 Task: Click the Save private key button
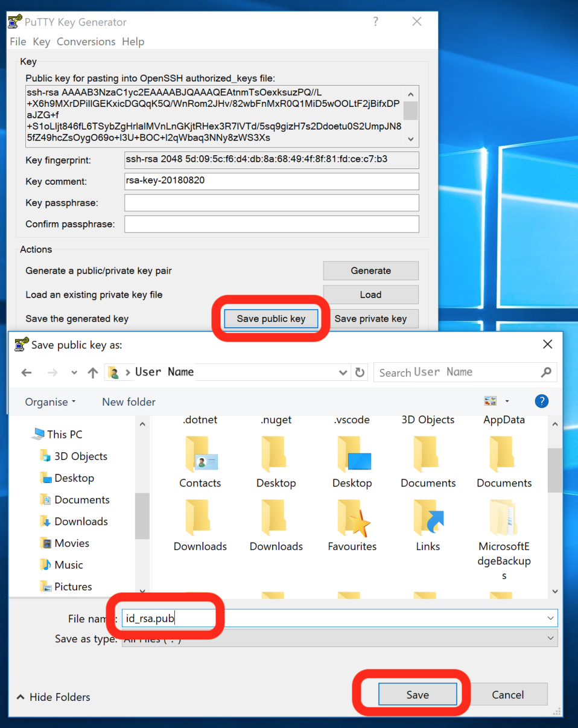(370, 319)
